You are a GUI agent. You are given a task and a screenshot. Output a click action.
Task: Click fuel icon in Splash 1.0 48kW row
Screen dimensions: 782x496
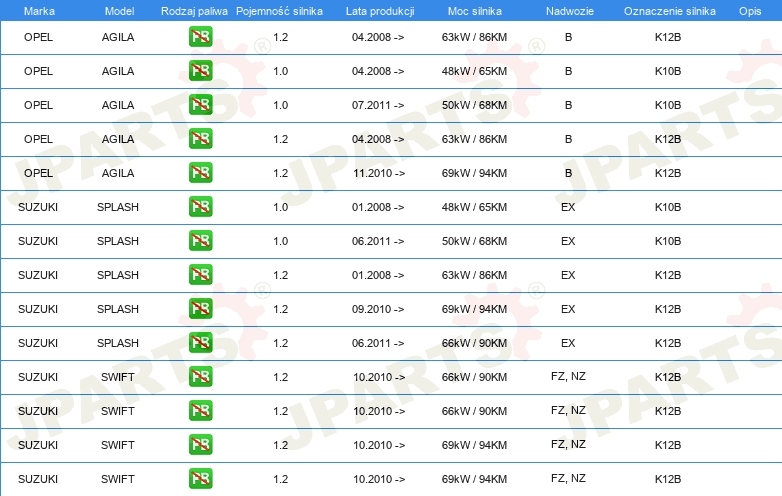(x=200, y=206)
